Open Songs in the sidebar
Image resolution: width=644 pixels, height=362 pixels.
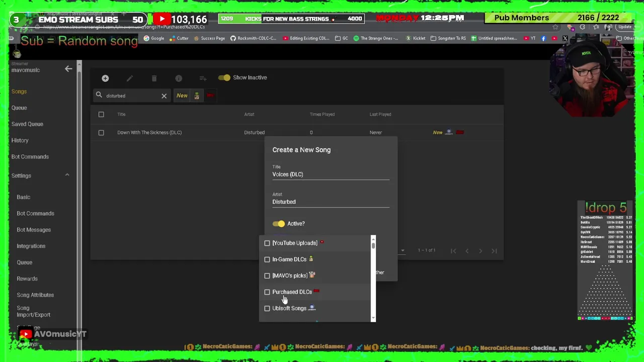click(x=19, y=92)
